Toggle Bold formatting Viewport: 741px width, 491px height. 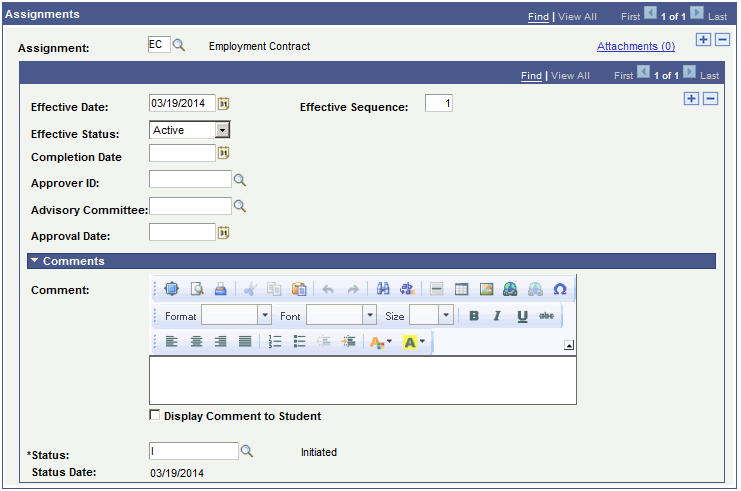pos(474,316)
